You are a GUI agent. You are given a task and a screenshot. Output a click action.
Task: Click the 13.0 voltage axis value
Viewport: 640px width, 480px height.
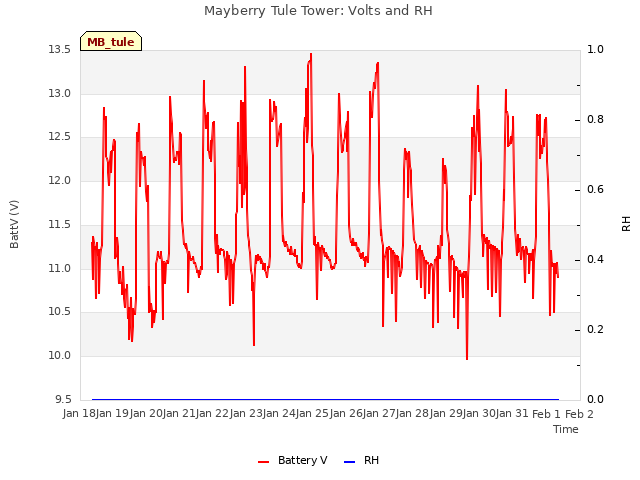coord(59,93)
